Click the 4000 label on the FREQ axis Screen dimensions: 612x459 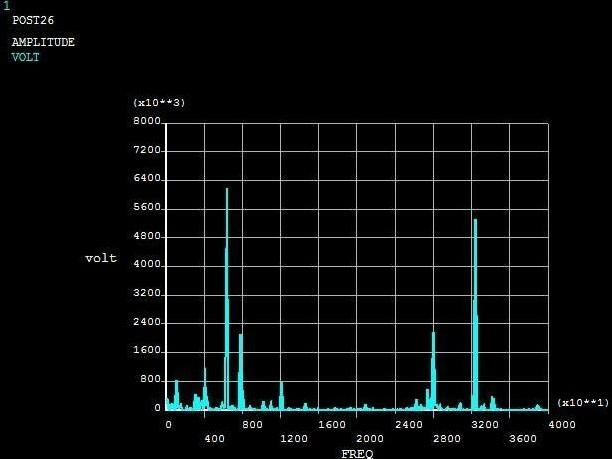(x=562, y=425)
